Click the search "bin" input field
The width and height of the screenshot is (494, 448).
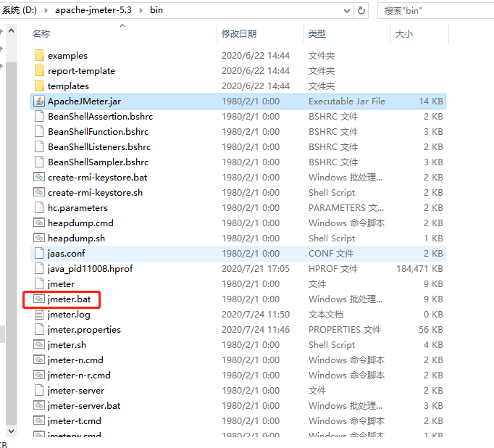click(x=436, y=11)
